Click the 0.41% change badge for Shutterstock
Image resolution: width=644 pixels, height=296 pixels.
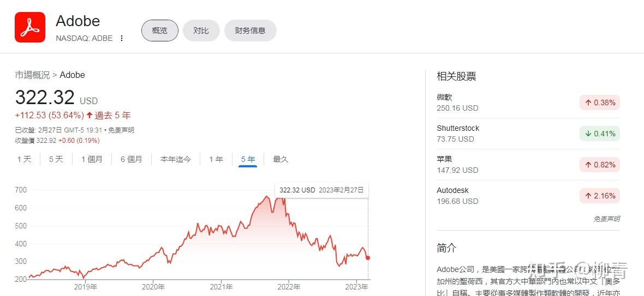[x=600, y=134]
